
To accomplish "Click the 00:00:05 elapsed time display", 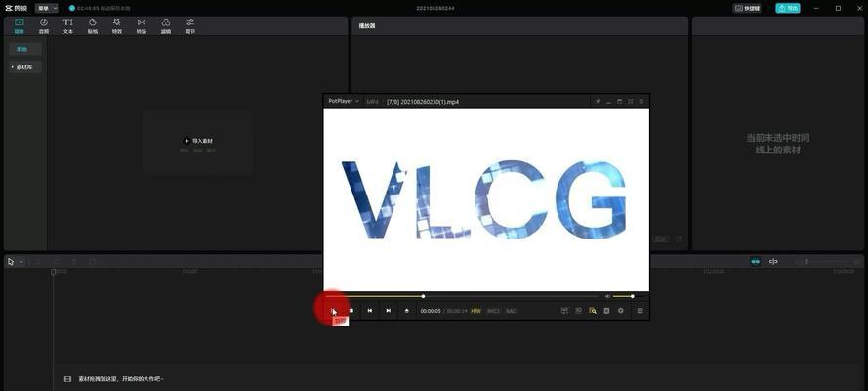I will pos(431,311).
